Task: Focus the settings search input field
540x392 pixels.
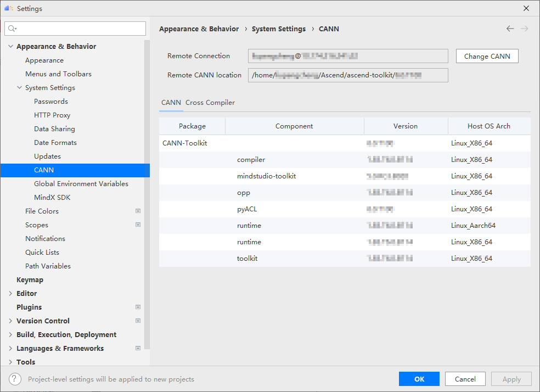Action: tap(75, 29)
